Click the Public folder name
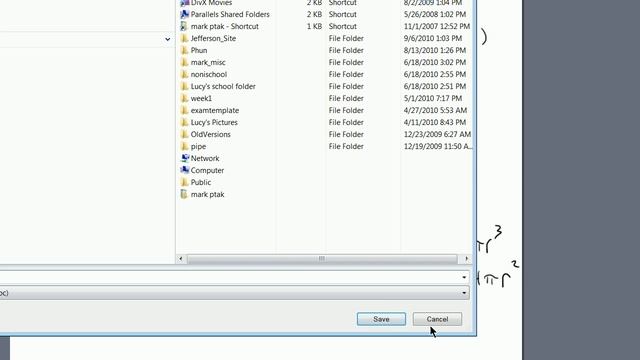 pyautogui.click(x=201, y=182)
